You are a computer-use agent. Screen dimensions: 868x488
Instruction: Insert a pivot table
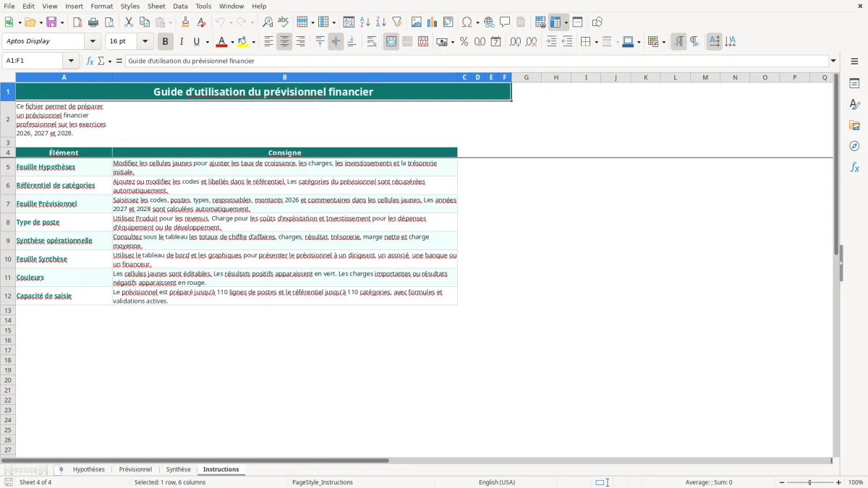tap(448, 22)
